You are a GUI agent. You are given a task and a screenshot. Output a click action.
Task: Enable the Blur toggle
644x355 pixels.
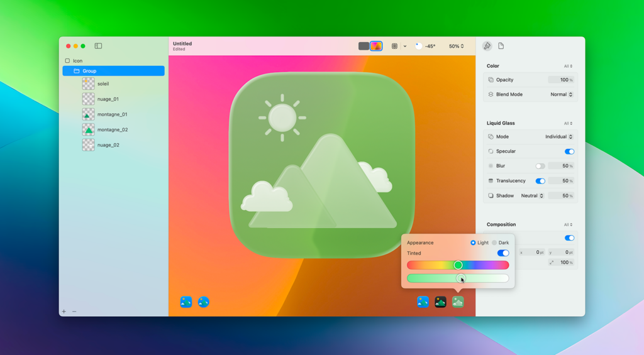point(540,166)
